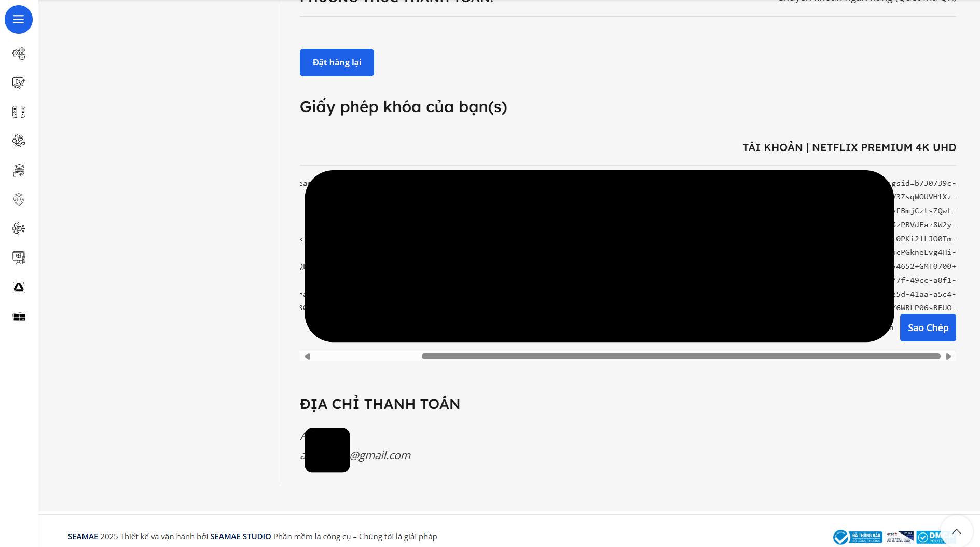This screenshot has height=547, width=980.
Task: Open the gears settings sidebar icon
Action: (19, 54)
